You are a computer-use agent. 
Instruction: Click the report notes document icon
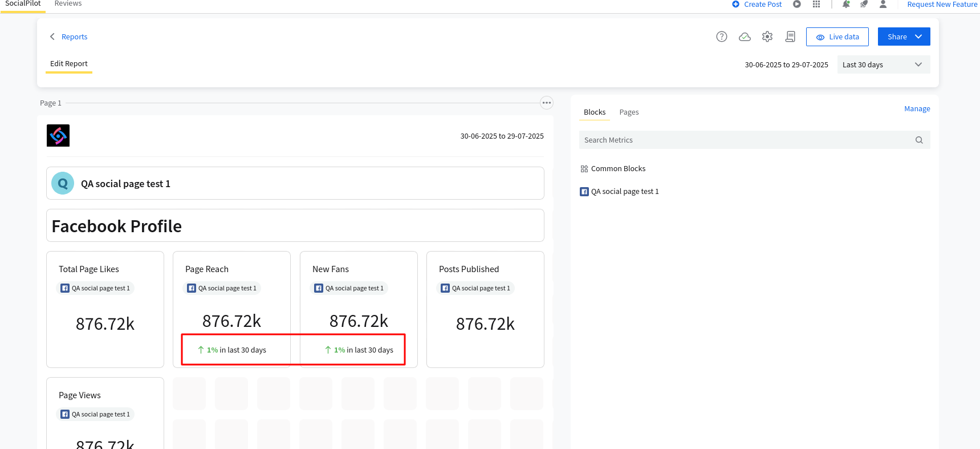(790, 37)
